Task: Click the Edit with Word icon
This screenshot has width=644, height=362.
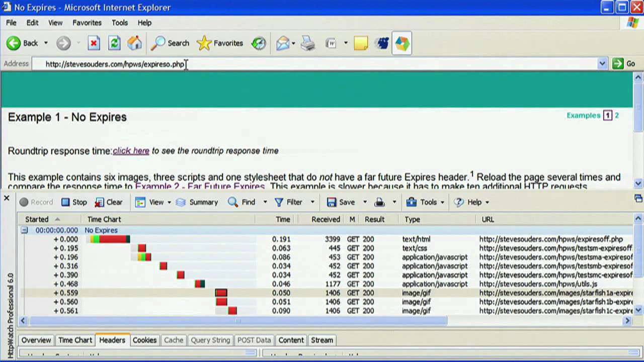Action: click(x=331, y=43)
